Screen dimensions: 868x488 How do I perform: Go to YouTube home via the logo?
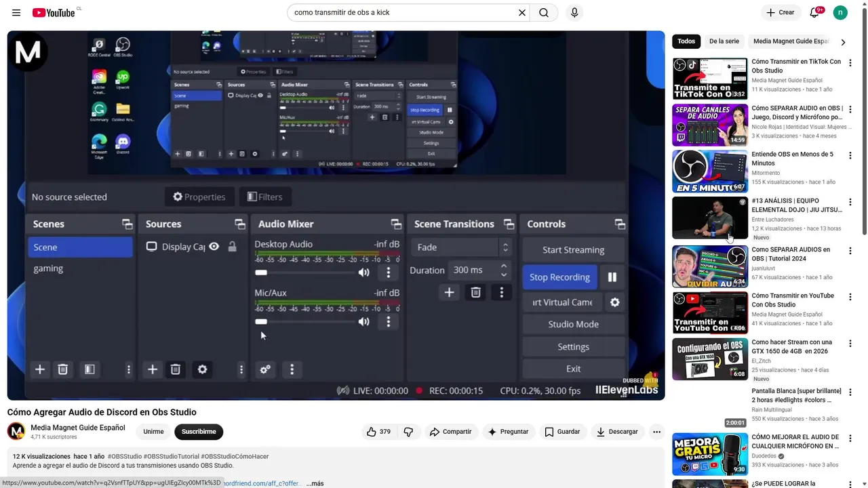[x=54, y=12]
